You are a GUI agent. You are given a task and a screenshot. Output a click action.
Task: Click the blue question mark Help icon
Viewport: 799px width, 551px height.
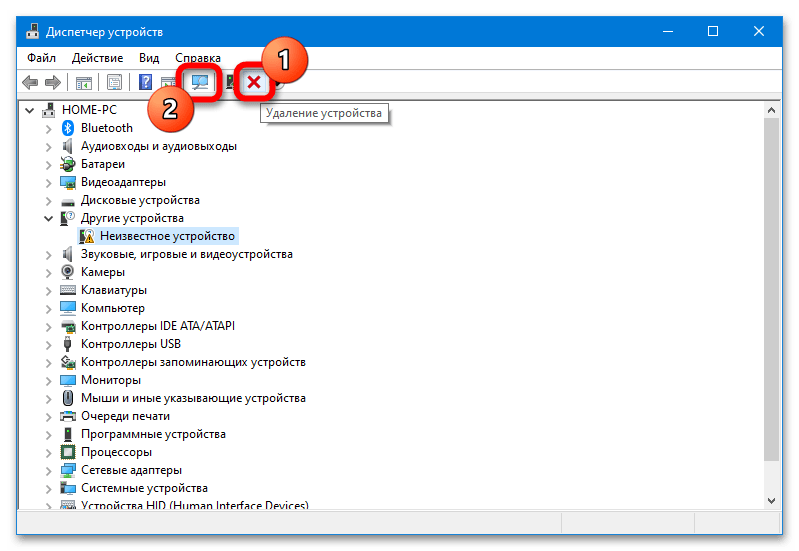point(146,82)
